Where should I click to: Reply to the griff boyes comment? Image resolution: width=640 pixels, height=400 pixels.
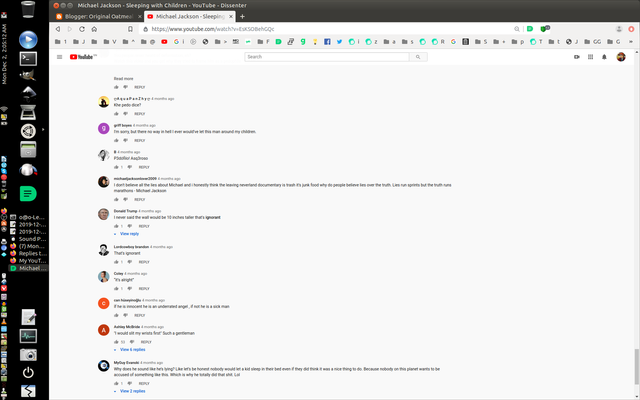click(140, 140)
